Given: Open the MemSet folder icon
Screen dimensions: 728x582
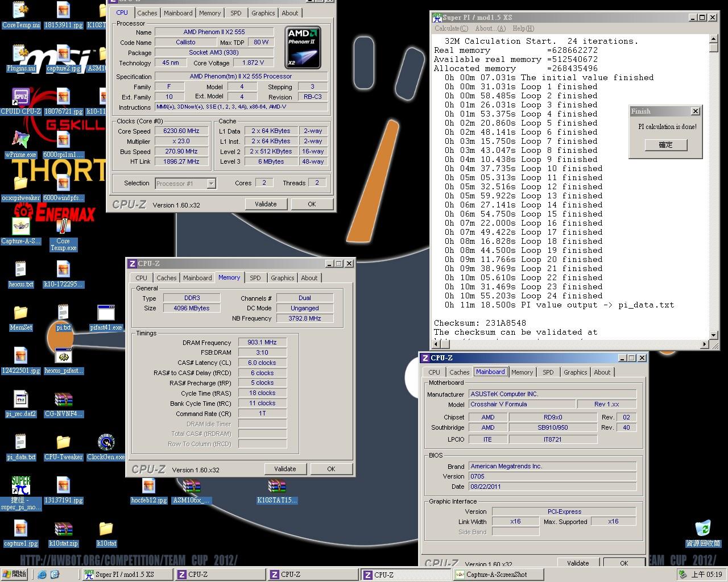Looking at the screenshot, I should [x=20, y=317].
